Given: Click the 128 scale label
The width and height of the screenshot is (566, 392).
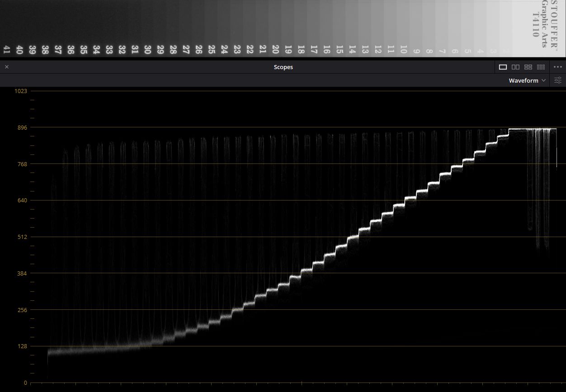Looking at the screenshot, I should pos(22,346).
